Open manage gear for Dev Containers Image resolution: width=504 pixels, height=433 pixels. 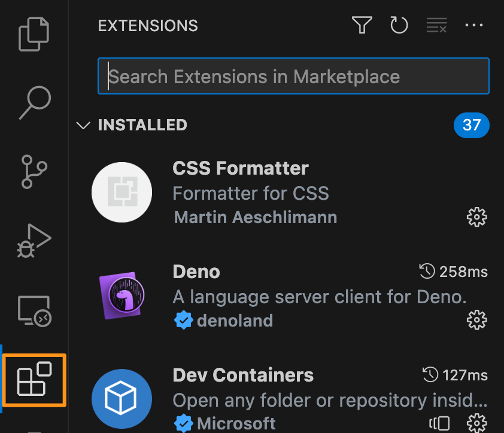tap(476, 423)
